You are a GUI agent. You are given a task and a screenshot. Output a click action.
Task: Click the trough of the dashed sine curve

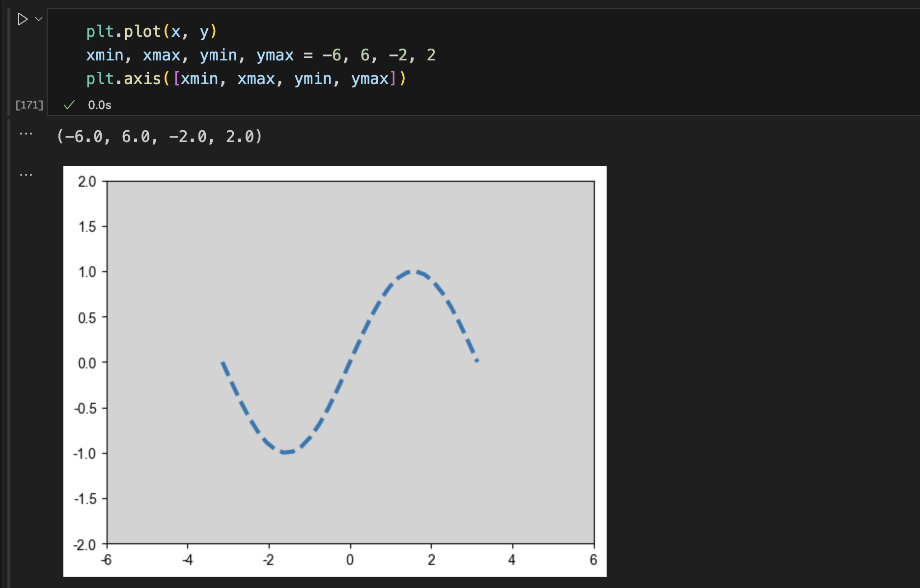pos(286,452)
